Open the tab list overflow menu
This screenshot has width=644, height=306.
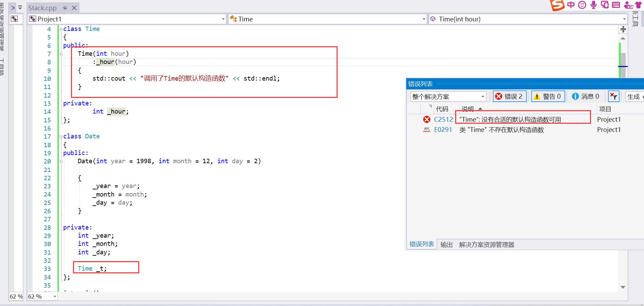pyautogui.click(x=20, y=7)
